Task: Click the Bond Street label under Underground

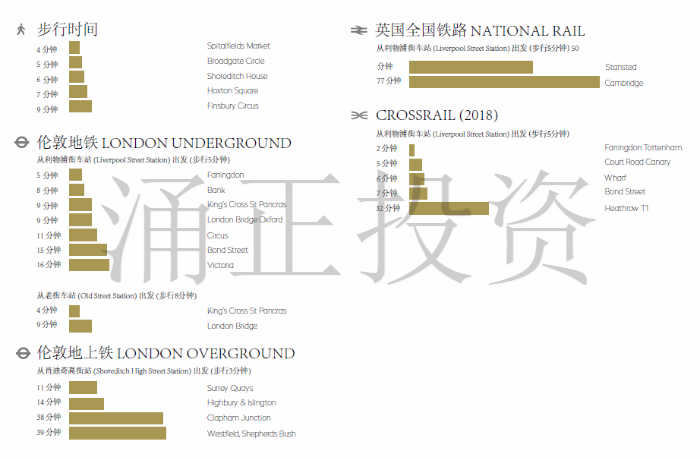Action: click(x=227, y=250)
